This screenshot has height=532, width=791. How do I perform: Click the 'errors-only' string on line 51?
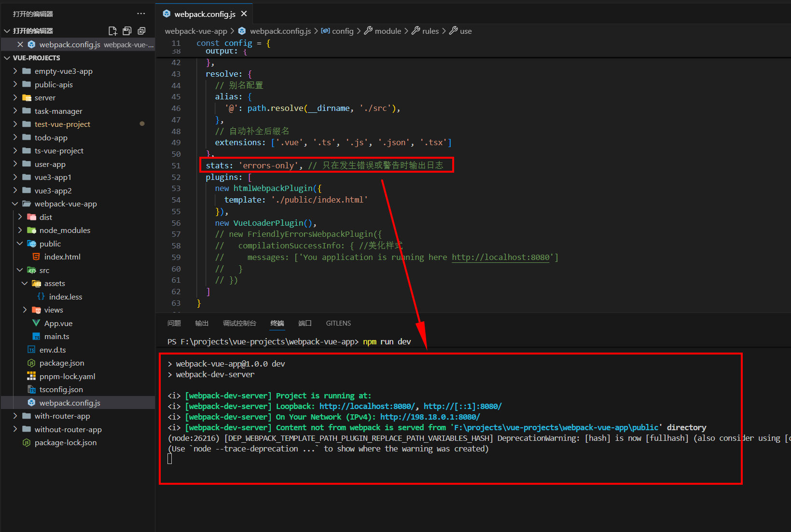point(268,165)
